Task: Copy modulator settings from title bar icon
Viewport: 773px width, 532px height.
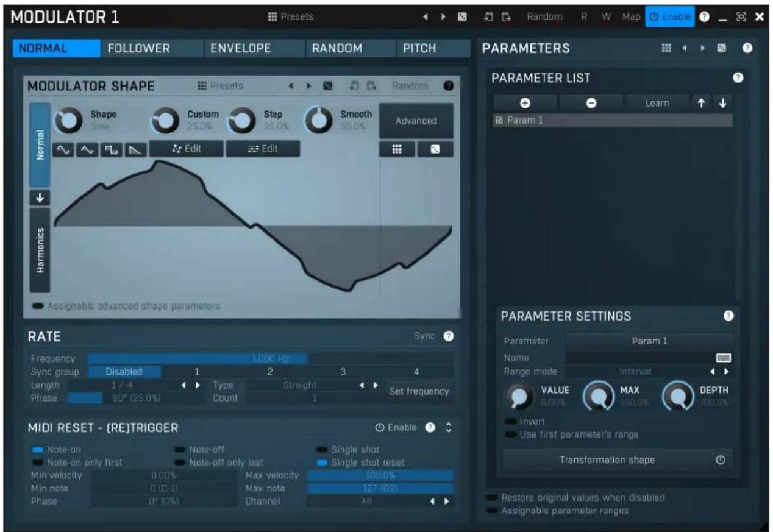Action: click(x=489, y=17)
